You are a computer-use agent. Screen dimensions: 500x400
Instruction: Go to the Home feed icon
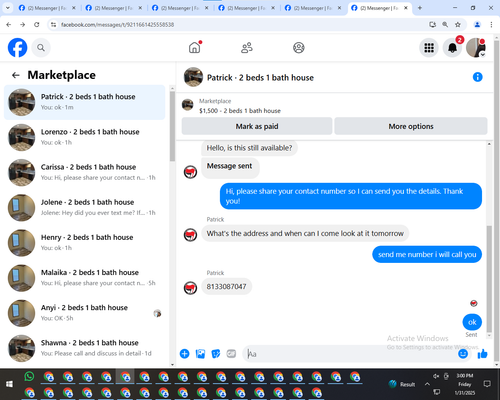point(195,48)
